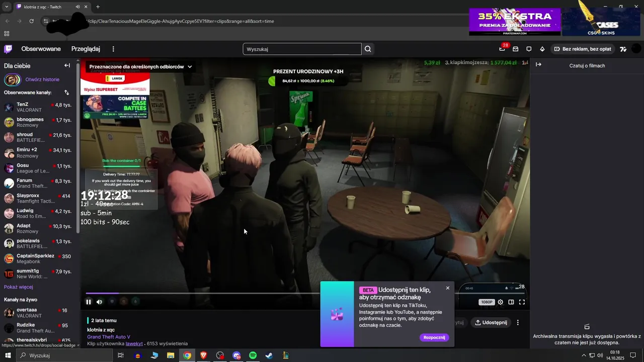
Task: Open the three-dot more menu beside Przeglądaj
Action: [x=113, y=49]
